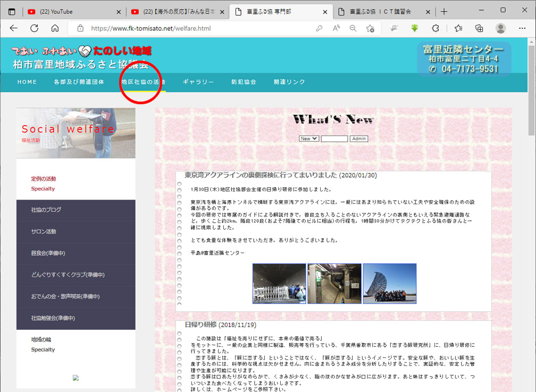Viewport: 536px width, 392px height.
Task: Click the Admin button
Action: [358, 138]
